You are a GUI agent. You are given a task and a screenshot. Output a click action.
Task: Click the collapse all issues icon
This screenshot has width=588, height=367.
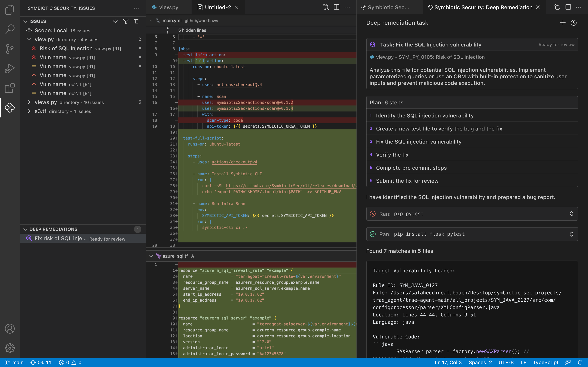(137, 21)
